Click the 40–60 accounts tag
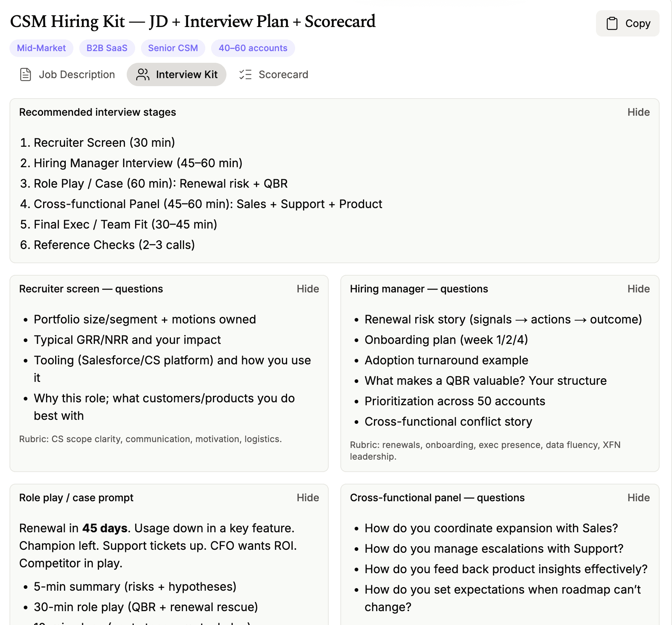672x625 pixels. [x=253, y=48]
